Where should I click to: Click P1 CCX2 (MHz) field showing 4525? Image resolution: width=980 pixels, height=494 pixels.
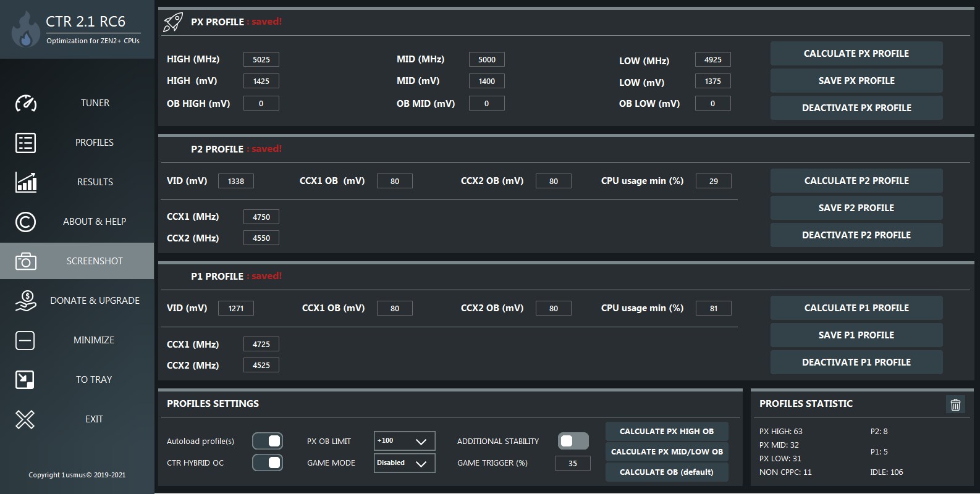[261, 365]
